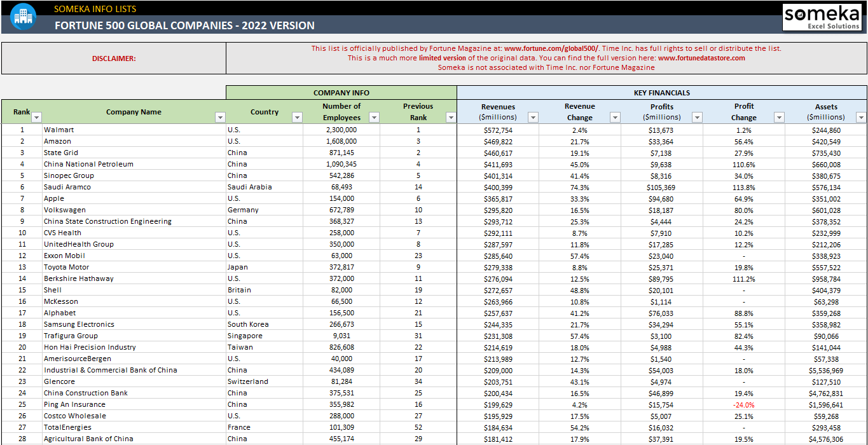Viewport: 868px width, 445px height.
Task: Click the blue building icon in header
Action: pos(23,16)
